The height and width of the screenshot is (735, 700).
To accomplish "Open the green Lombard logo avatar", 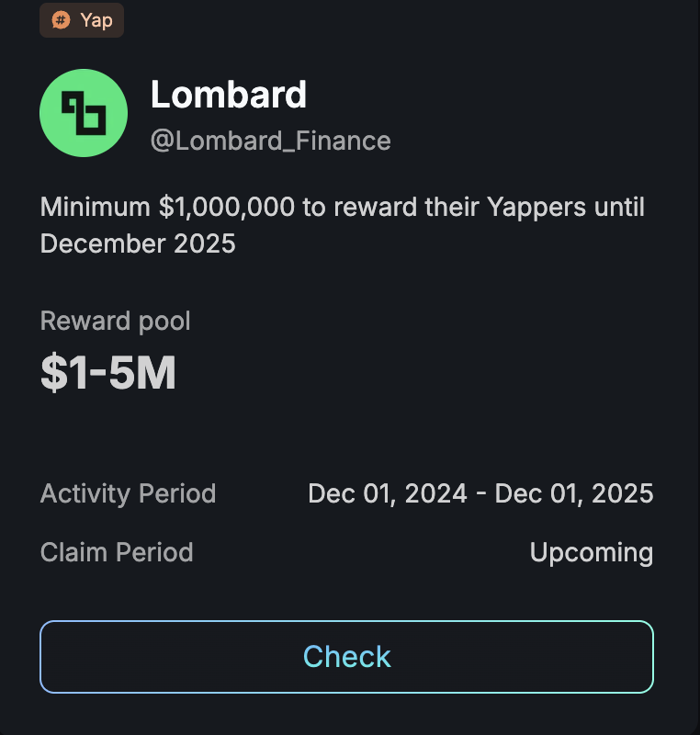I will (x=84, y=113).
